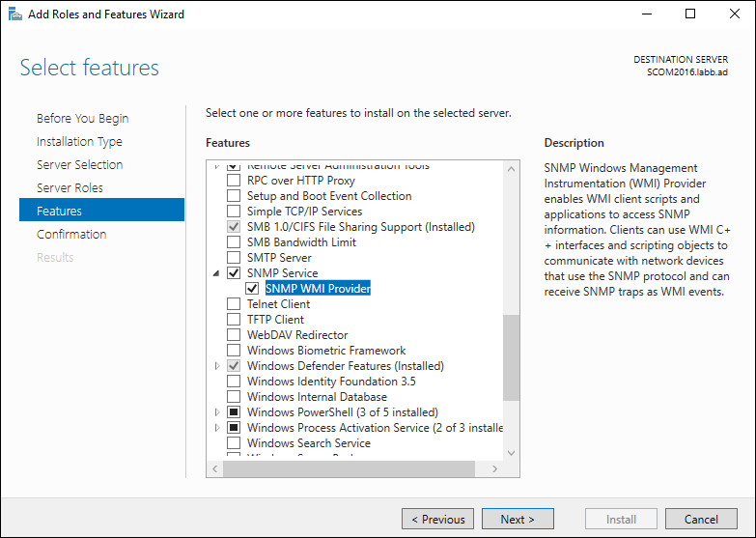
Task: Select the RPC over HTTP Proxy label
Action: pos(301,181)
